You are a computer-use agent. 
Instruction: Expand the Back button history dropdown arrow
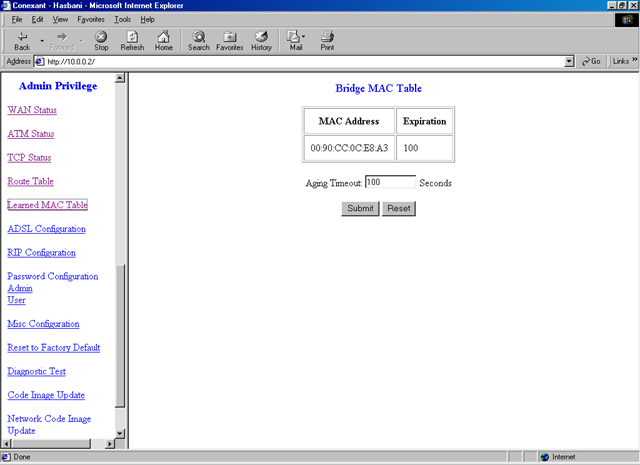click(42, 41)
